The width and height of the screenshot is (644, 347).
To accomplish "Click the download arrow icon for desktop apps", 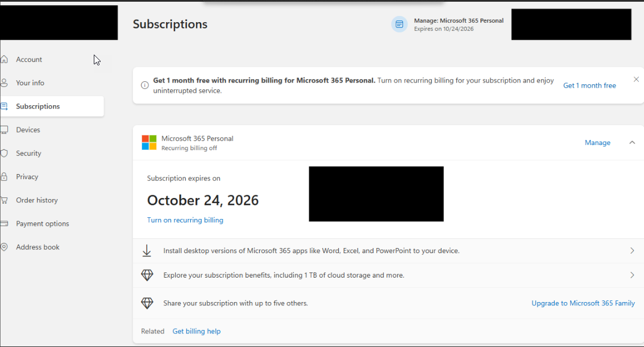I will point(147,251).
